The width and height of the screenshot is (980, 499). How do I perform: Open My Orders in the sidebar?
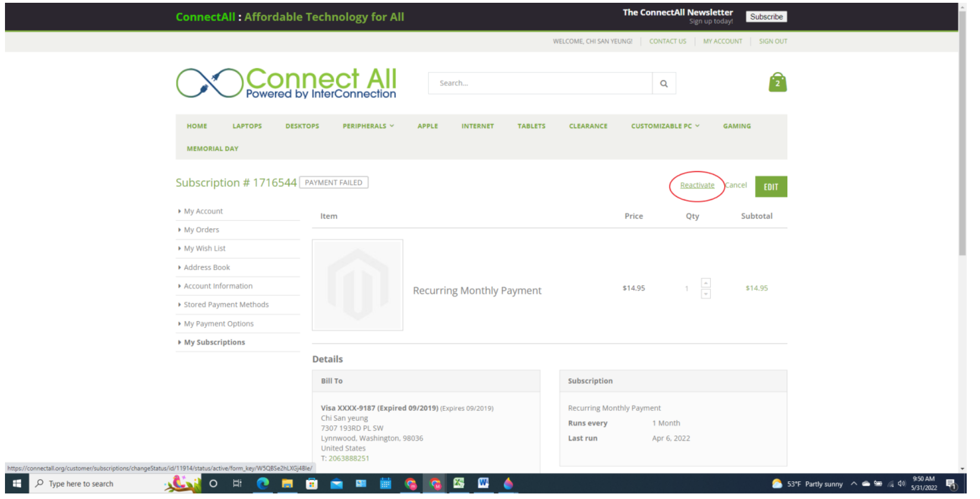(x=202, y=230)
